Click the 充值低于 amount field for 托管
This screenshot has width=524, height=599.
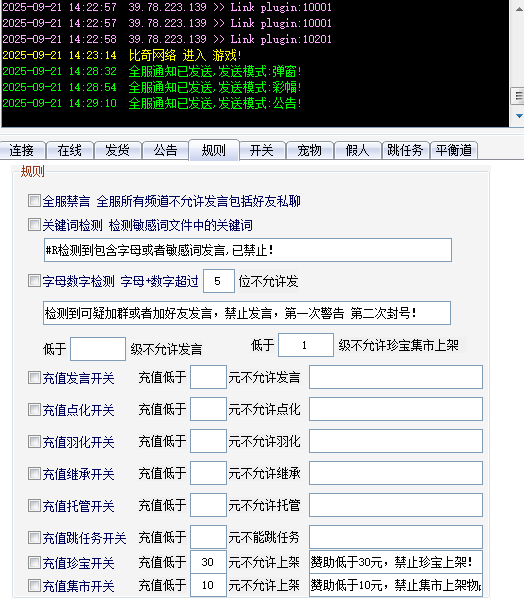[208, 505]
